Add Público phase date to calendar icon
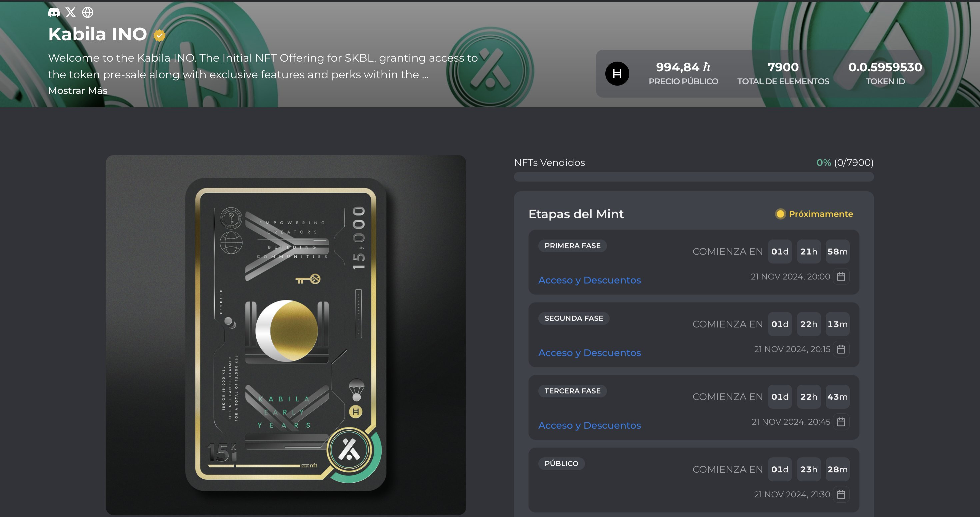980x517 pixels. pos(841,494)
